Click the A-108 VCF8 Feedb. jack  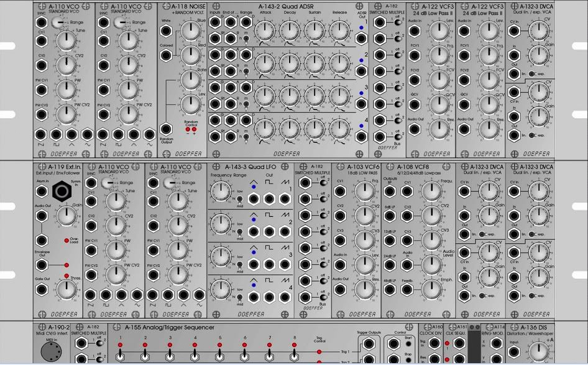(x=407, y=290)
